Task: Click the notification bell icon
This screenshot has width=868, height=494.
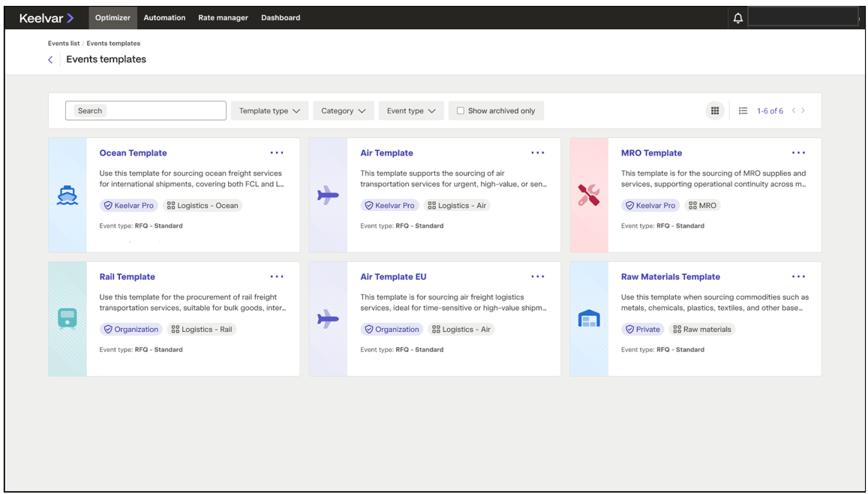Action: pos(737,18)
